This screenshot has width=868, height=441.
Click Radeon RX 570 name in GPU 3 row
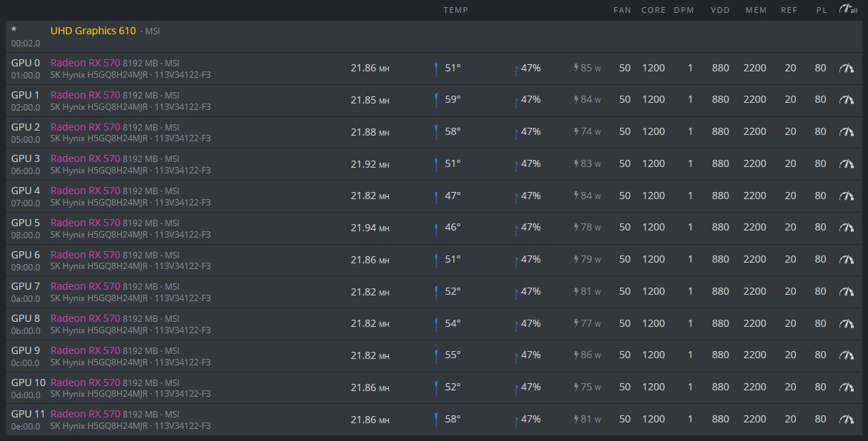point(85,158)
